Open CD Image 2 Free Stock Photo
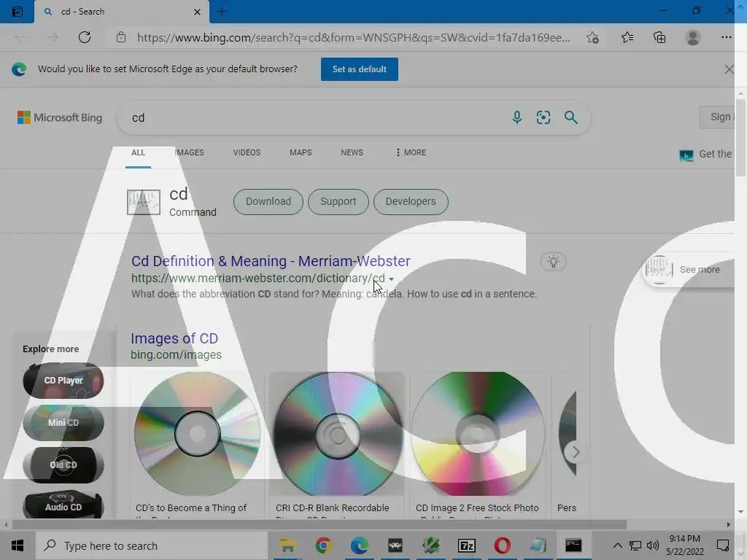The height and width of the screenshot is (560, 747). point(477,434)
